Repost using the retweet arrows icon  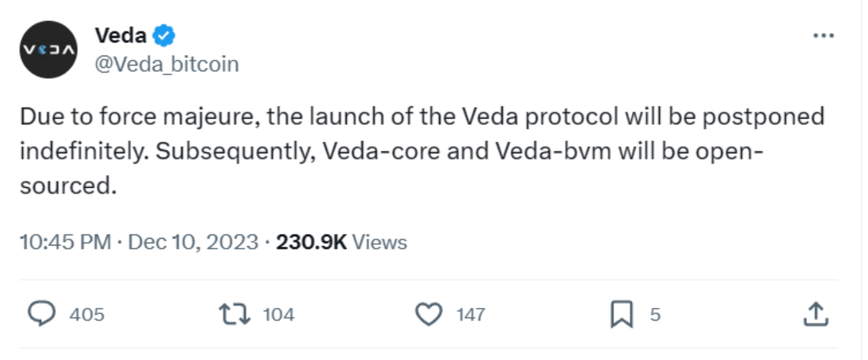coord(235,314)
